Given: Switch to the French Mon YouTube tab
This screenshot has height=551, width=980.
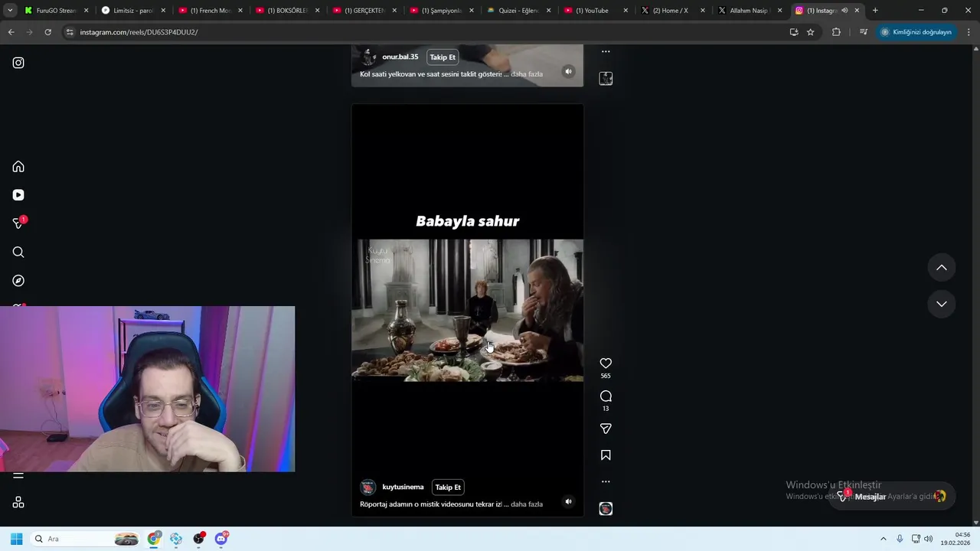Looking at the screenshot, I should (210, 11).
